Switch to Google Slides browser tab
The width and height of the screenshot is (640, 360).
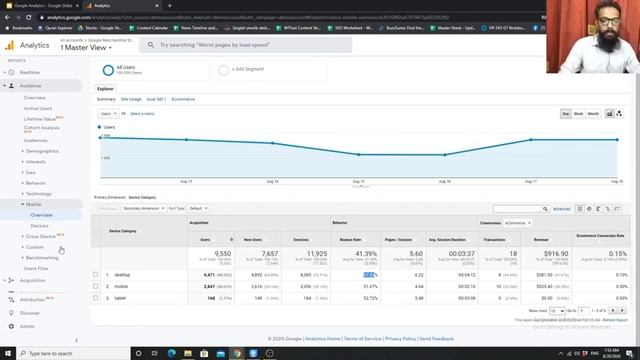click(x=42, y=6)
